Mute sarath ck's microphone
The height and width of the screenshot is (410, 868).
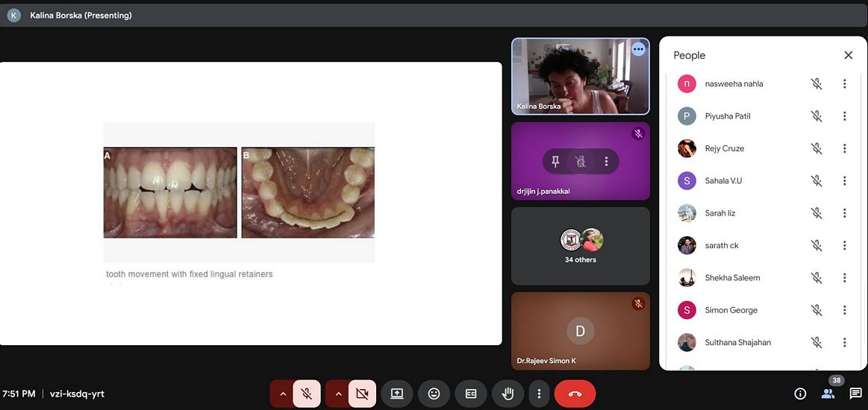click(817, 245)
